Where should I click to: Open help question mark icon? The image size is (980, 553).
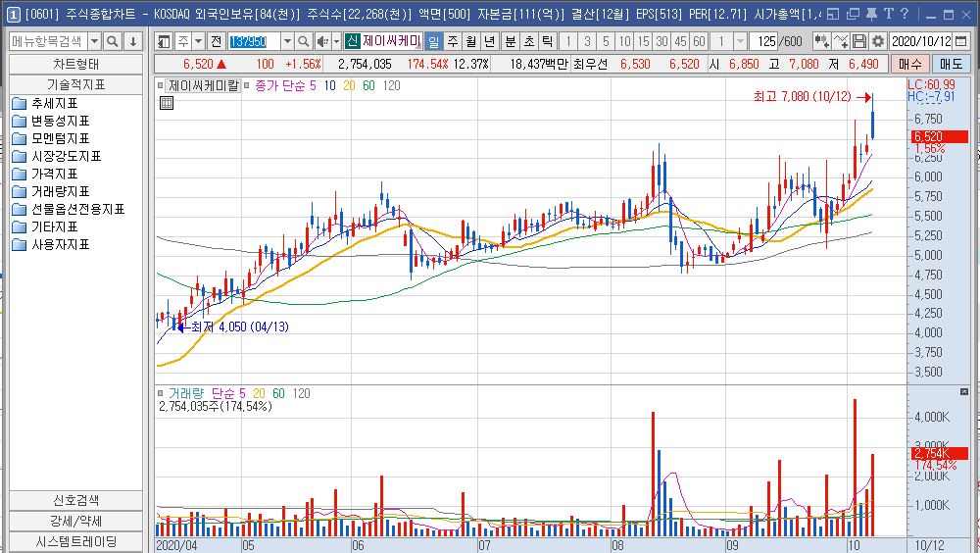tap(905, 14)
